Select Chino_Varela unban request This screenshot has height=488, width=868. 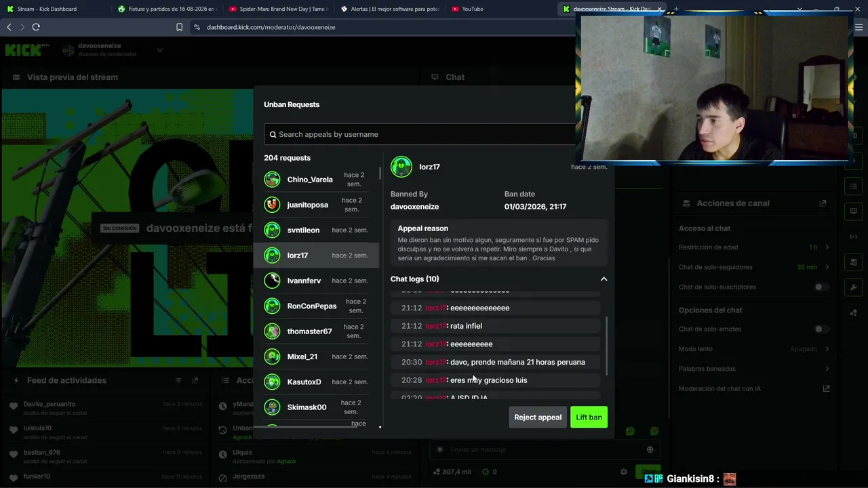[x=316, y=180]
